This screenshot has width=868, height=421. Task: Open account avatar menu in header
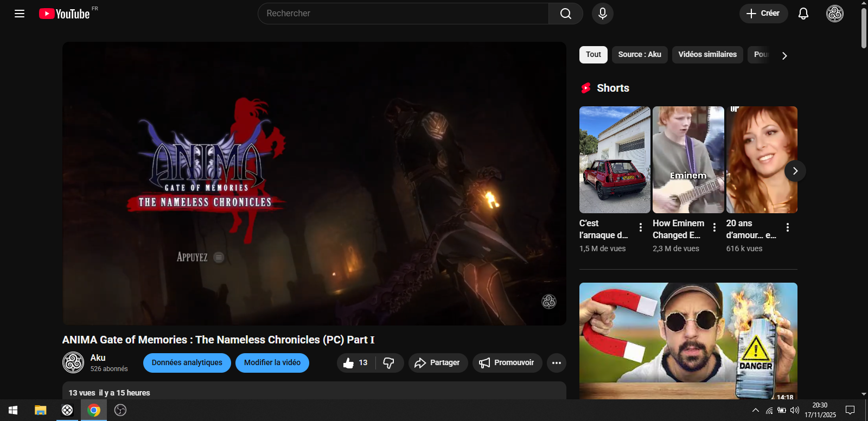pyautogui.click(x=834, y=14)
